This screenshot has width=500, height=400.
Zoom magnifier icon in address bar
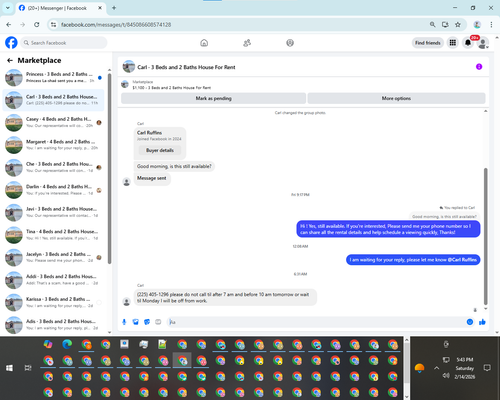(432, 24)
